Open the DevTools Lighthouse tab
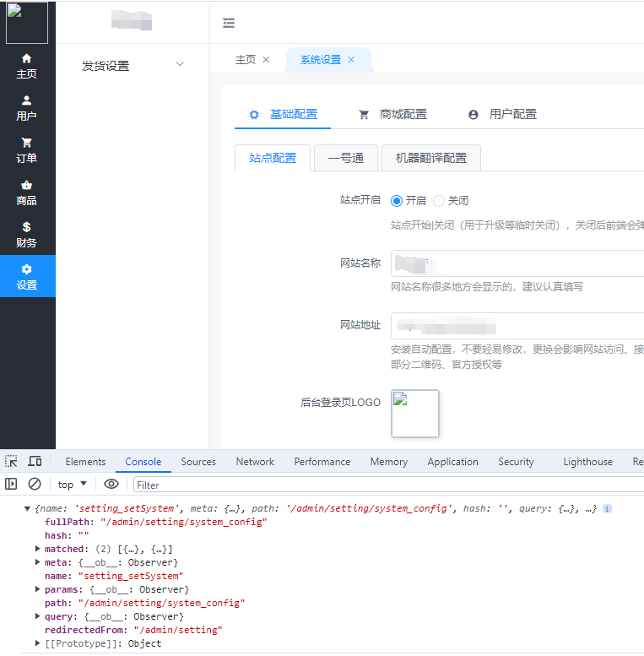644x656 pixels. point(587,462)
